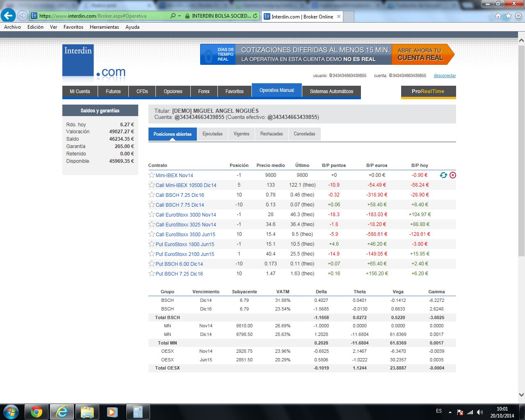Click the Interdin.com logo

click(94, 62)
